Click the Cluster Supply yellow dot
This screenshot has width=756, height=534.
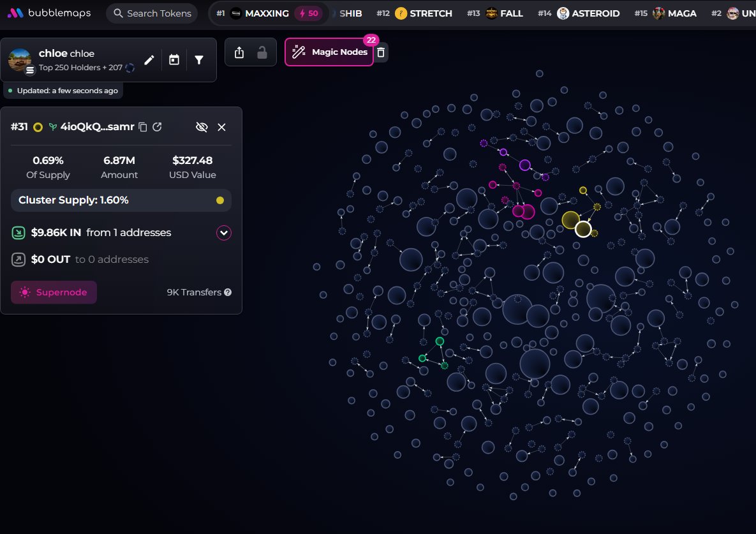[x=220, y=200]
